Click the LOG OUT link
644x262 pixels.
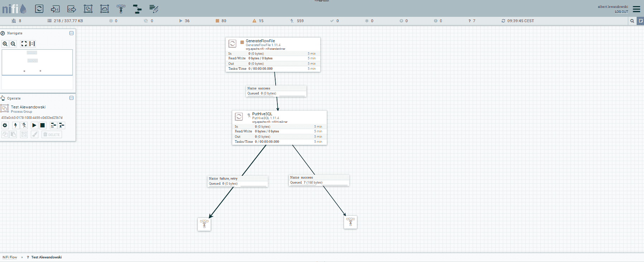coord(621,12)
